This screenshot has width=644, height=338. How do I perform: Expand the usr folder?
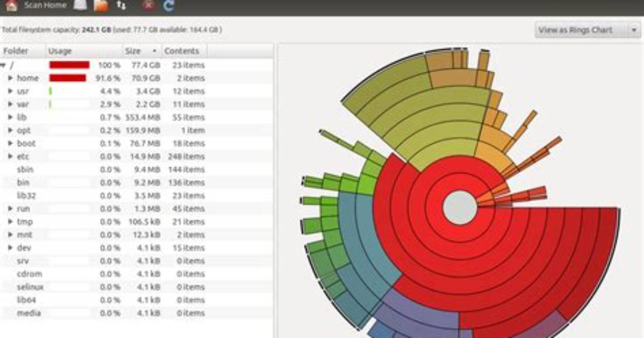coord(10,91)
